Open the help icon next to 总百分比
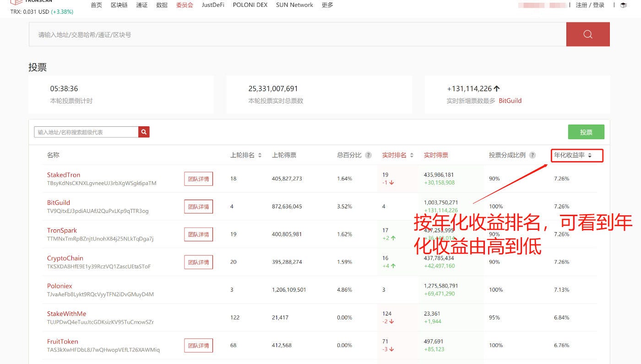The image size is (641, 364). (368, 155)
